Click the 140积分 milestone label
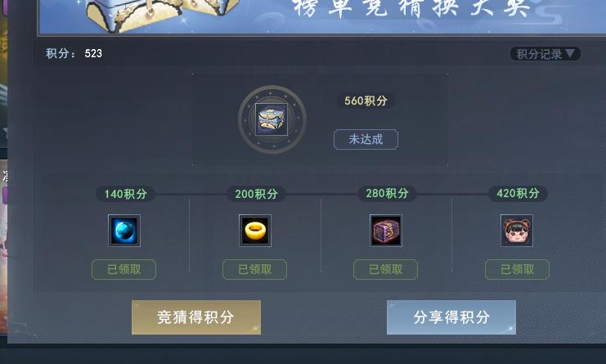Screen dimensions: 606x364 pos(126,194)
